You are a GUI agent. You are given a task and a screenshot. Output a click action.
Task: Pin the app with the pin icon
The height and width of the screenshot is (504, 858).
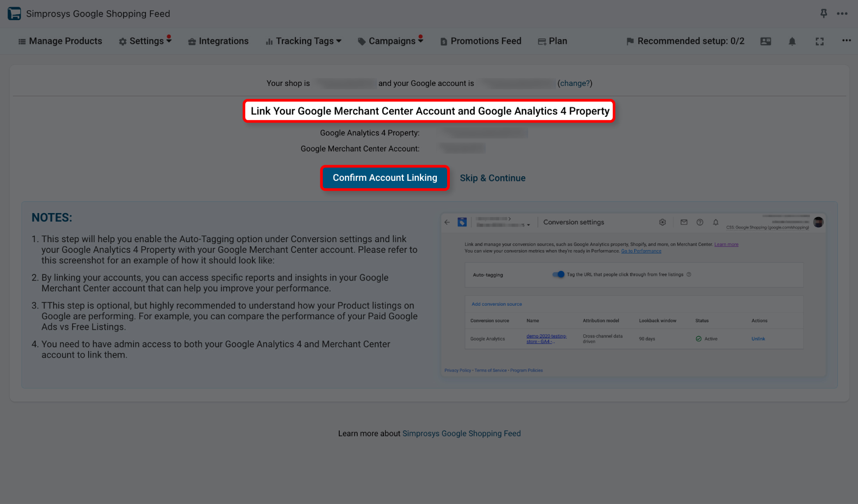tap(824, 13)
